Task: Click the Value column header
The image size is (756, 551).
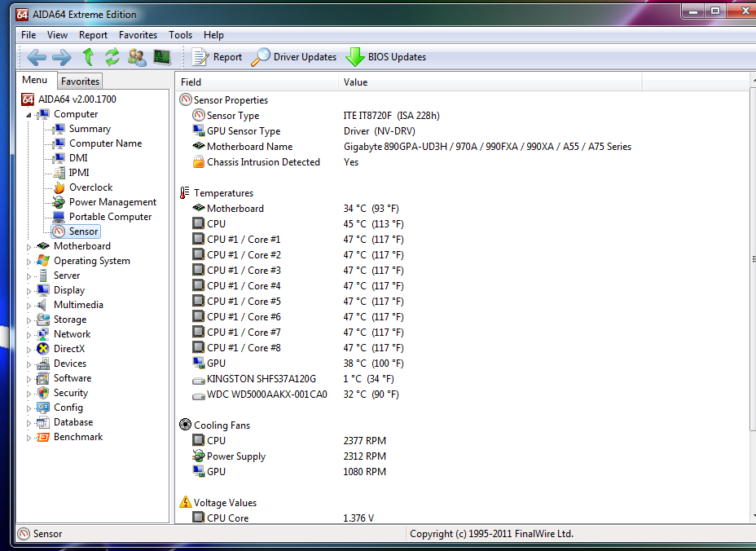Action: 490,82
